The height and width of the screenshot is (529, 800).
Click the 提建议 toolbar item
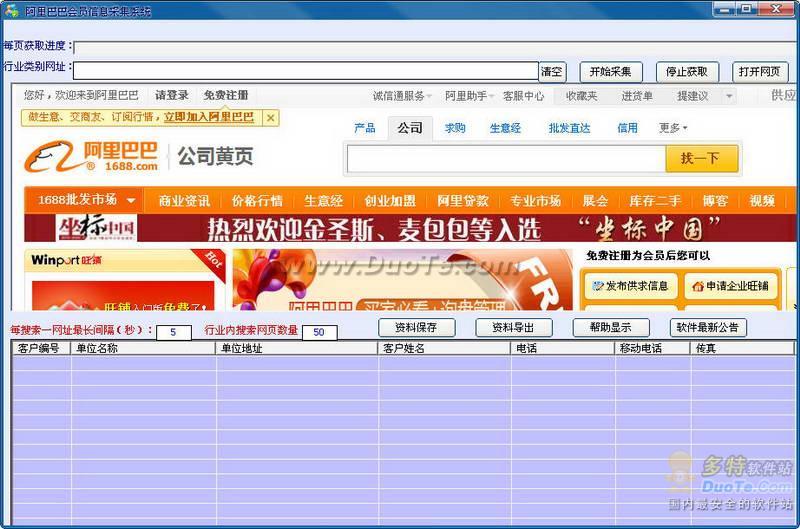pyautogui.click(x=692, y=96)
